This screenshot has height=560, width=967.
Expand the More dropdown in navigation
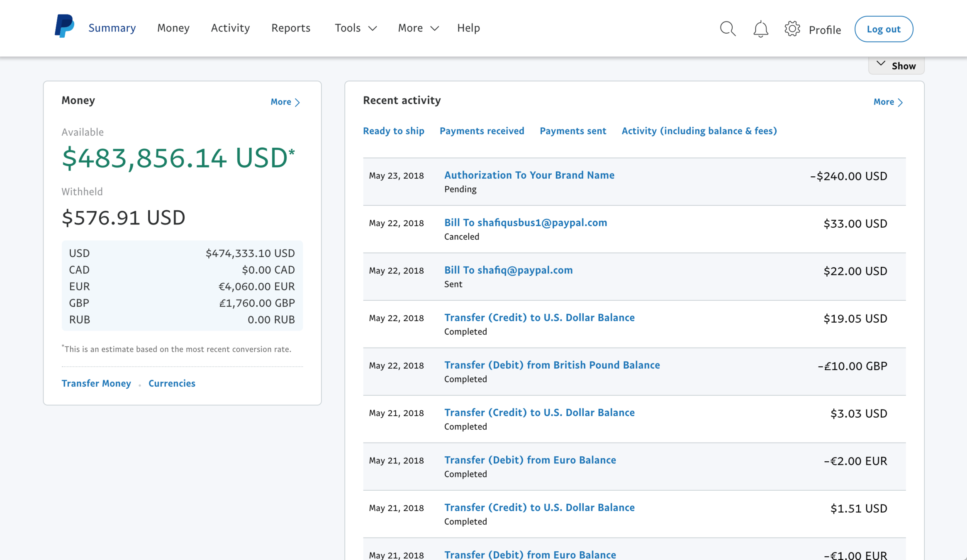(418, 28)
